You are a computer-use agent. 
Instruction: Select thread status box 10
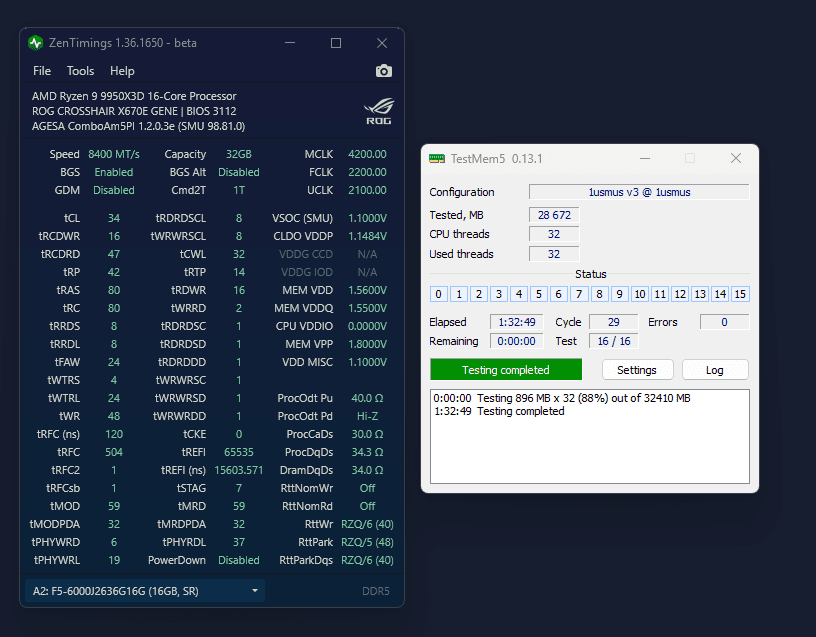[x=640, y=294]
